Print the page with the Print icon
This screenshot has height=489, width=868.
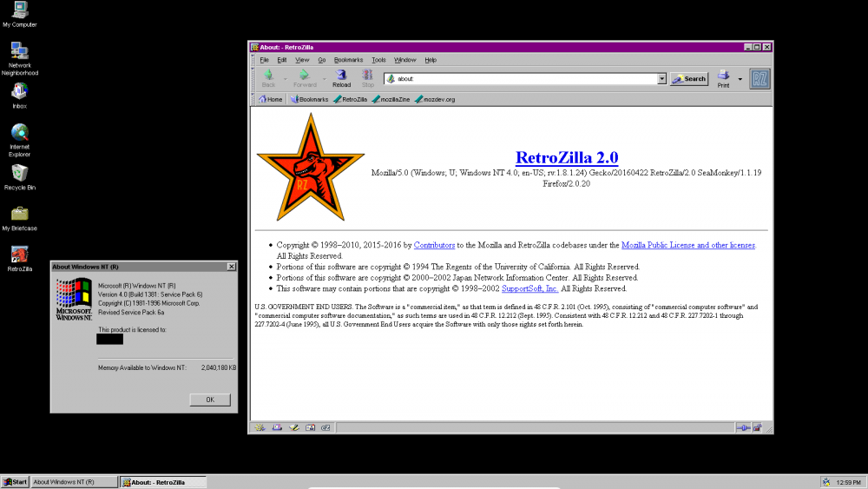pyautogui.click(x=724, y=79)
